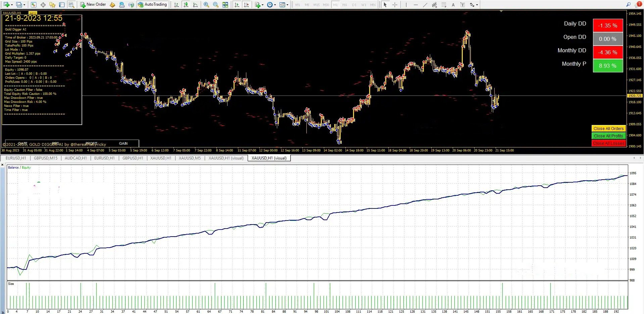Expand the Indicators dropdown arrow
Image resolution: width=644 pixels, height=314 pixels.
point(263,5)
